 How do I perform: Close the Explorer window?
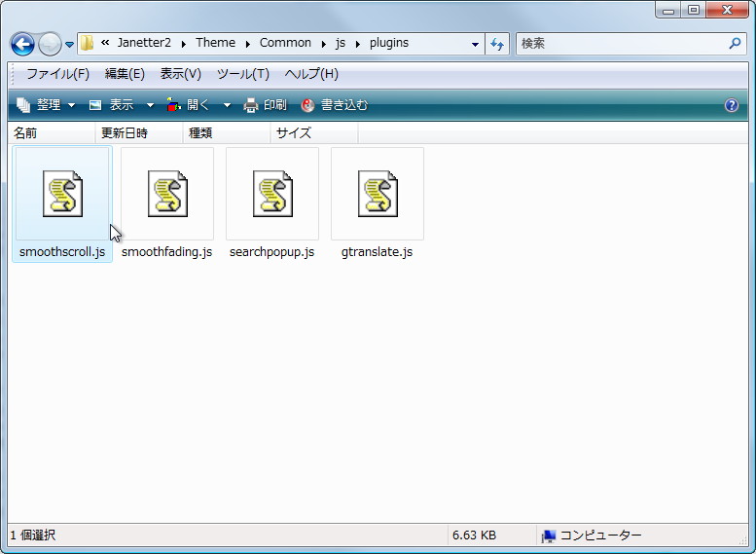pos(728,10)
